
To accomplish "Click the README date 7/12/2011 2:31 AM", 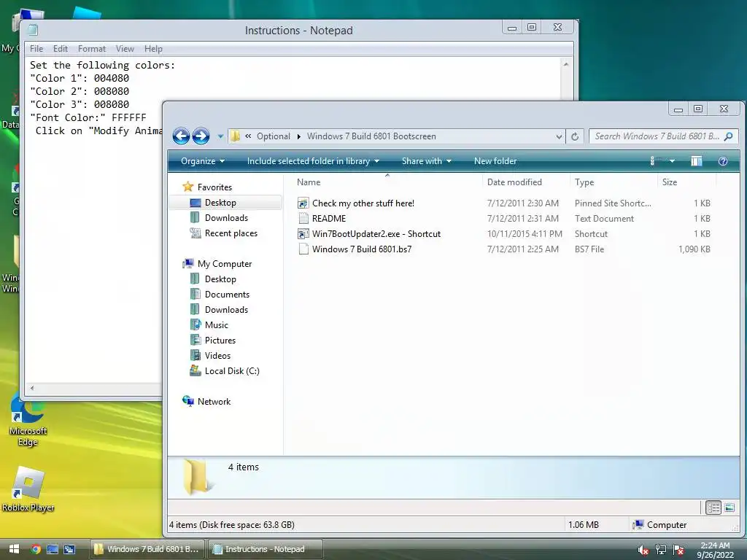I will click(x=522, y=219).
